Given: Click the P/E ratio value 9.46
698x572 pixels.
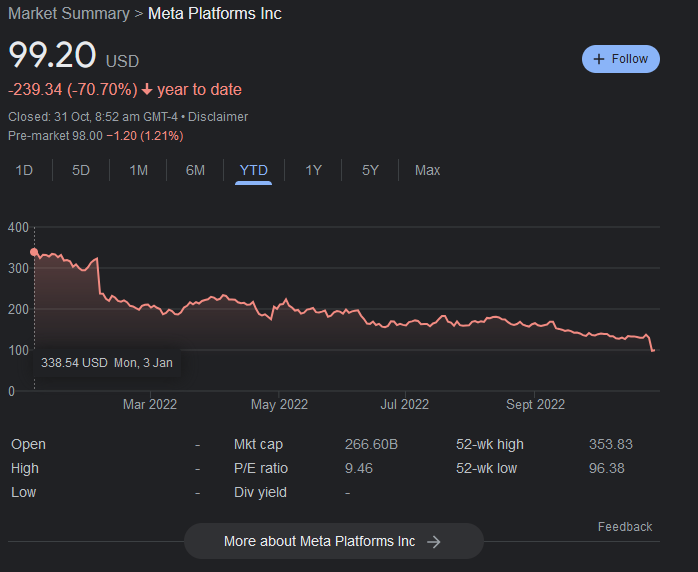Looking at the screenshot, I should click(x=359, y=468).
